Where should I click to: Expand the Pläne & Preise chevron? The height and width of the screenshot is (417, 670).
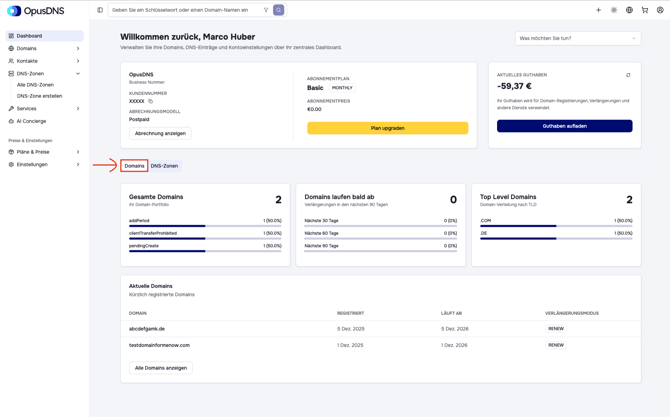[78, 152]
